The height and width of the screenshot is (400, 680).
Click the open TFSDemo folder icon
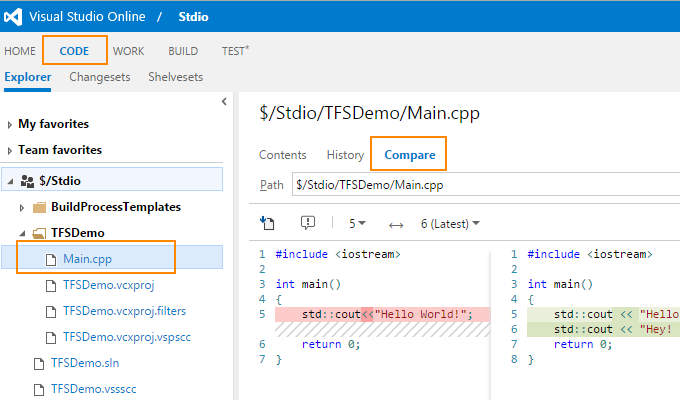[x=39, y=233]
